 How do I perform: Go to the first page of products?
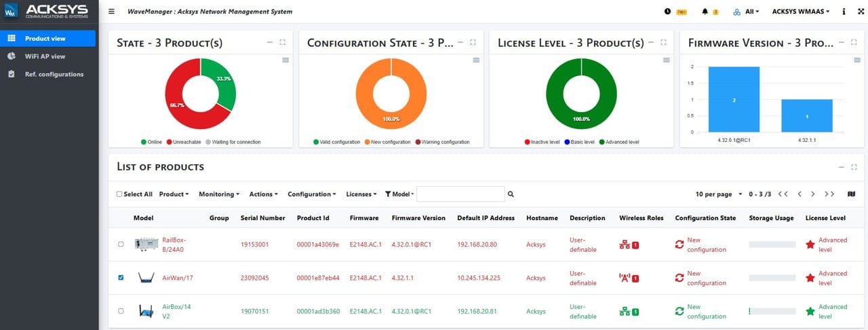(x=783, y=194)
